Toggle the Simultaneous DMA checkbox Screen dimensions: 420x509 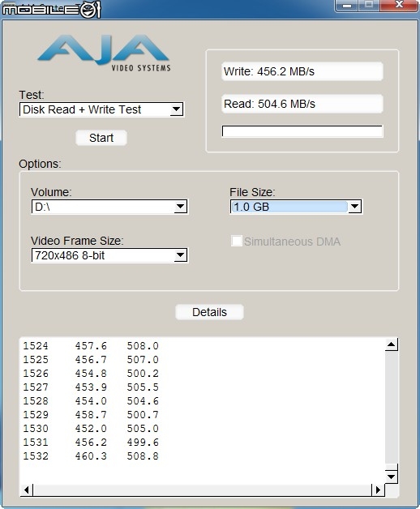tap(237, 242)
